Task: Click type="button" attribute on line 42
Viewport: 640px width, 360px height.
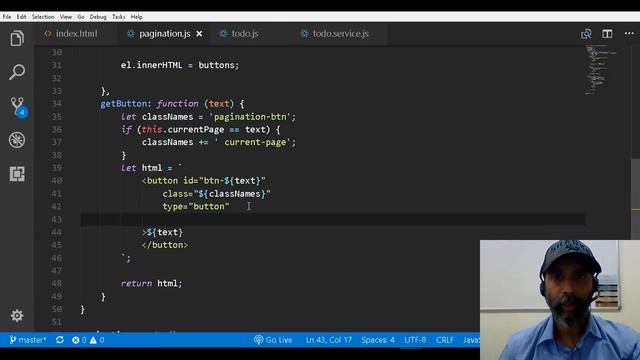Action: coord(196,207)
